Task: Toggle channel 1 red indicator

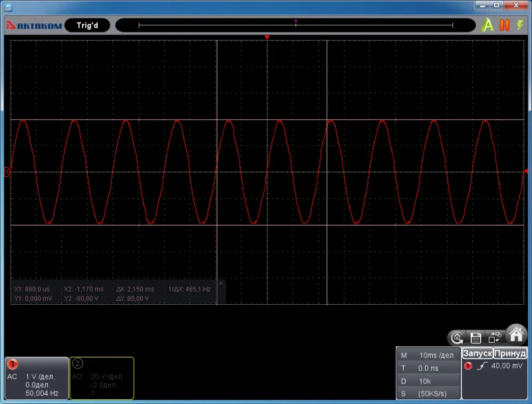Action: tap(13, 364)
